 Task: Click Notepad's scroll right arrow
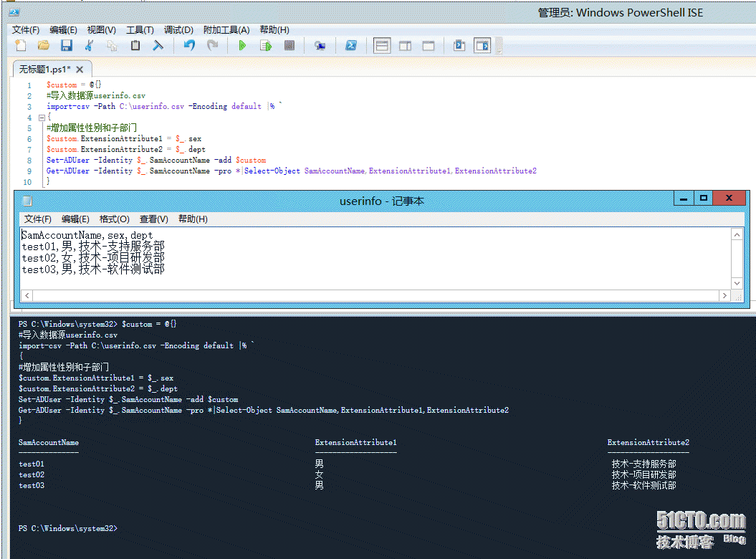[724, 296]
